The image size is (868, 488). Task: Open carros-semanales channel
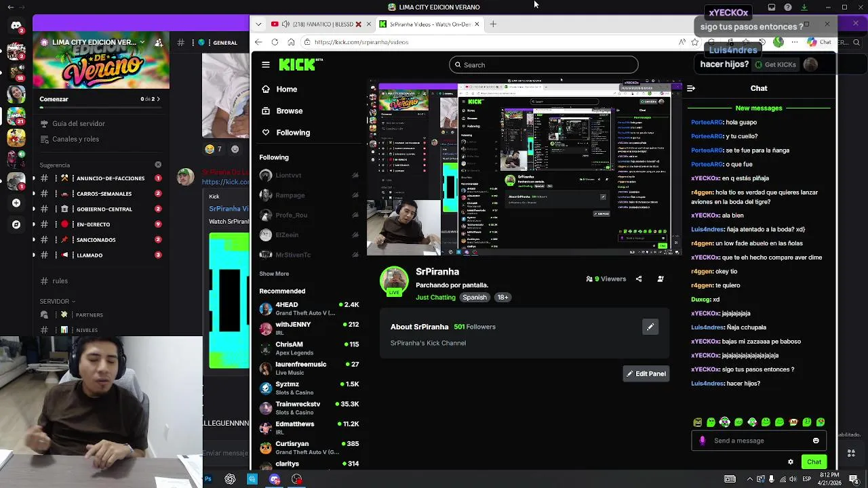pos(100,194)
